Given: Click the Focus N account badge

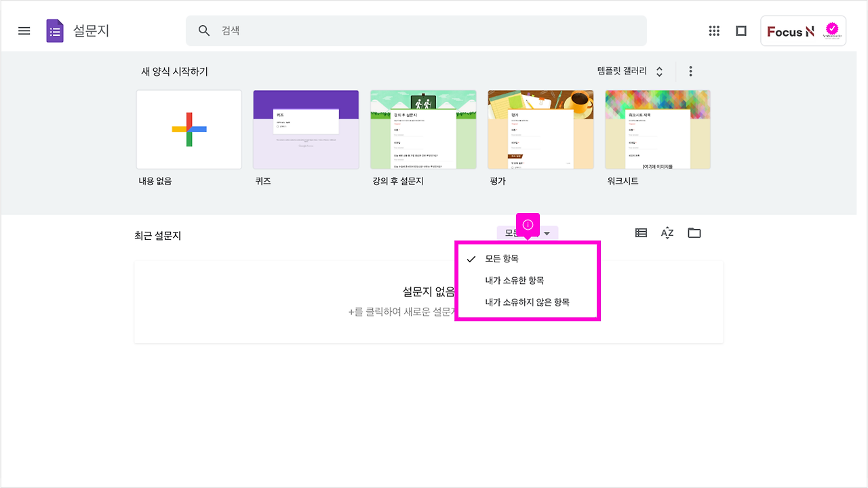Looking at the screenshot, I should pyautogui.click(x=803, y=30).
